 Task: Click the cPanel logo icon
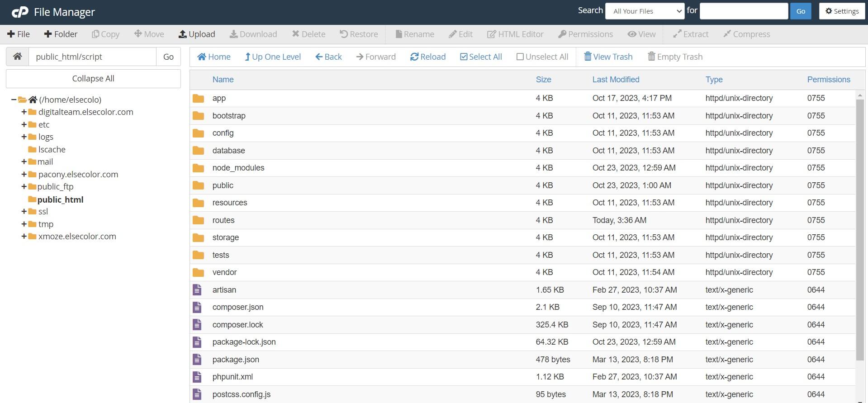(x=19, y=12)
